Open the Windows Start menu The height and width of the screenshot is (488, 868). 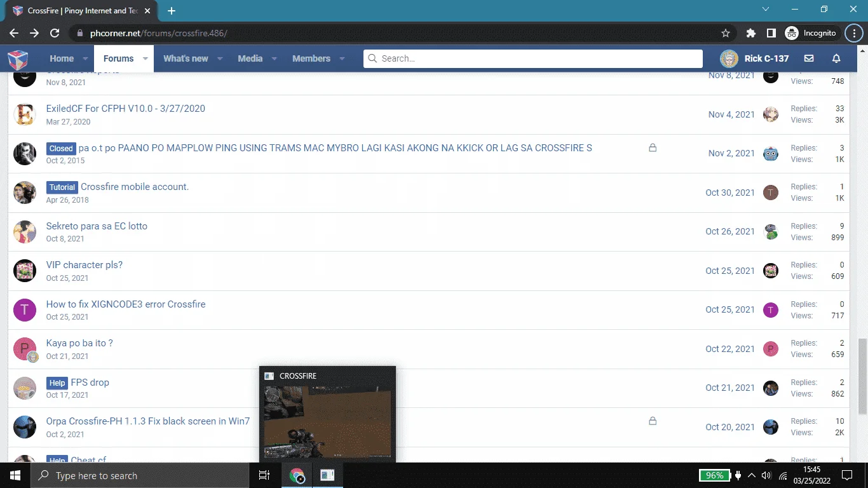pos(15,475)
